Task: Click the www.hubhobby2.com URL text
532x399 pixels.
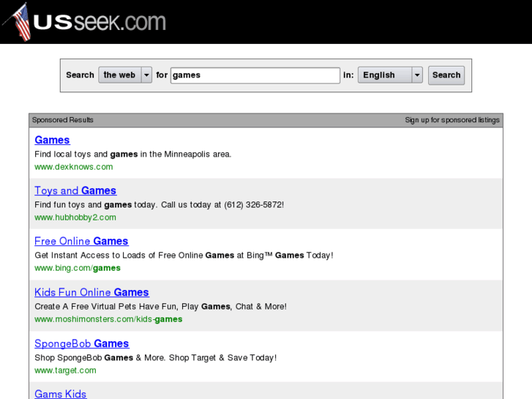Action: [x=75, y=217]
